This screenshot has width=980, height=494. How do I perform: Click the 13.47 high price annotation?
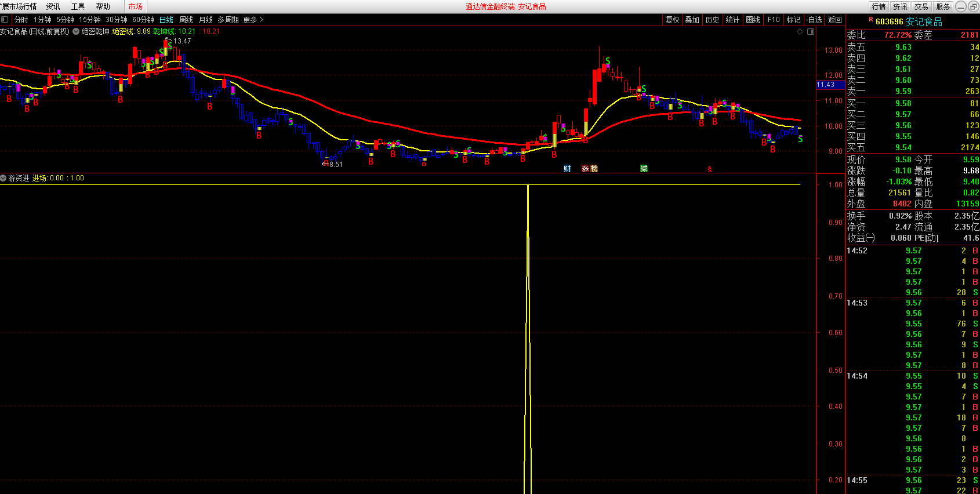point(182,41)
